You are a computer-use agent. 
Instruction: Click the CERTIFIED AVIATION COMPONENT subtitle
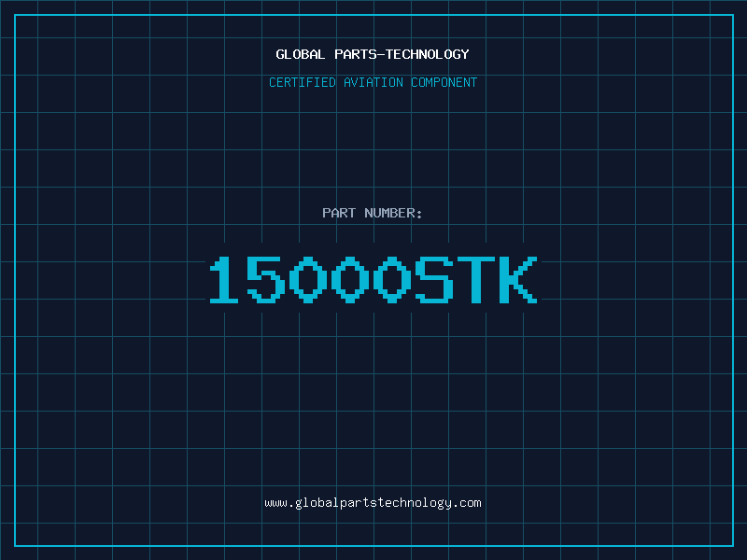pos(373,82)
